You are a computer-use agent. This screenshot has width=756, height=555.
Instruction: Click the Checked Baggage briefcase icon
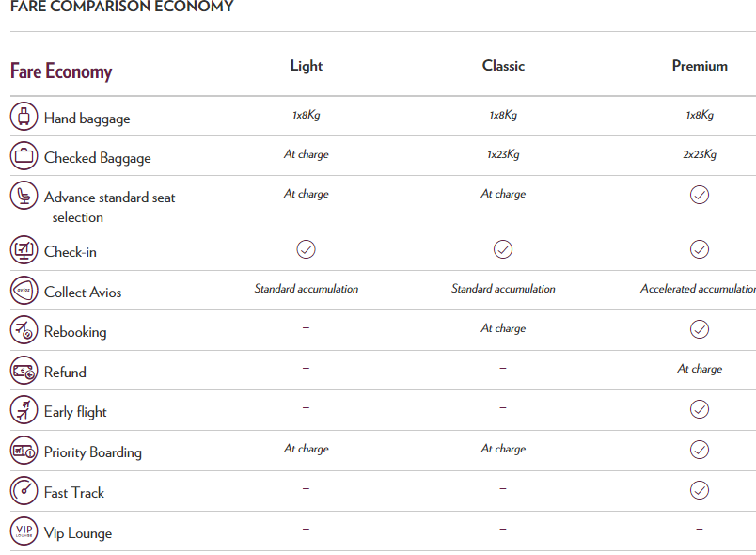[24, 156]
